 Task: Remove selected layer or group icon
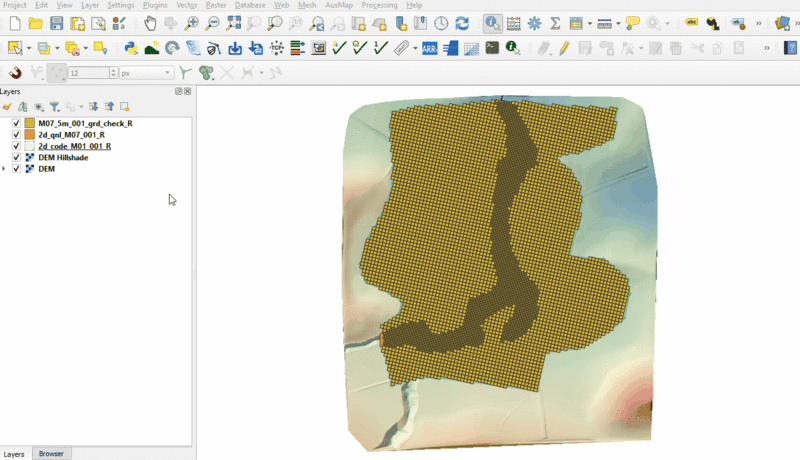[x=124, y=107]
